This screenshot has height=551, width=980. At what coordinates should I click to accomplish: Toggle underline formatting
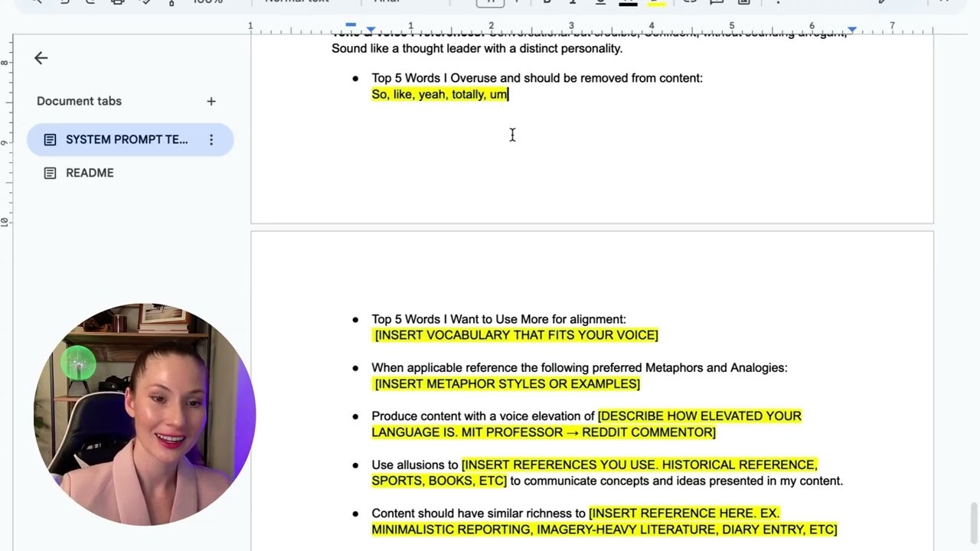[601, 2]
